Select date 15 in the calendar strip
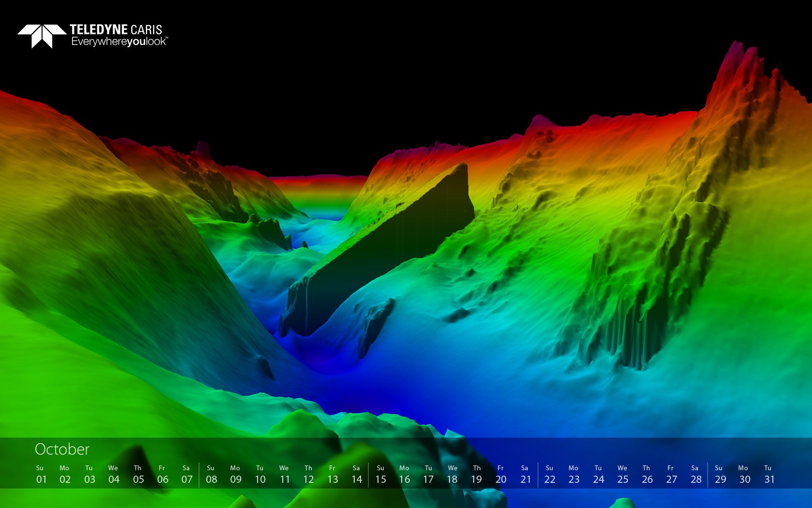 (380, 479)
